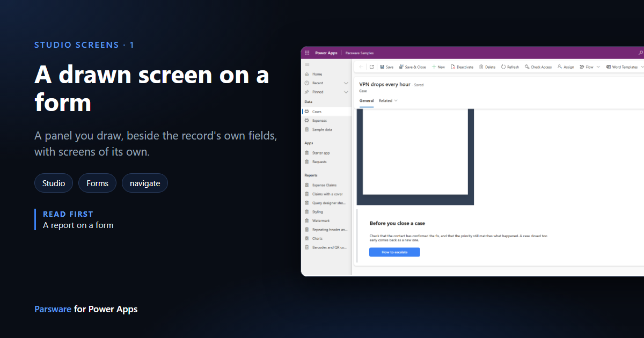Refresh the record from the command bar
This screenshot has height=338, width=644.
pyautogui.click(x=510, y=67)
